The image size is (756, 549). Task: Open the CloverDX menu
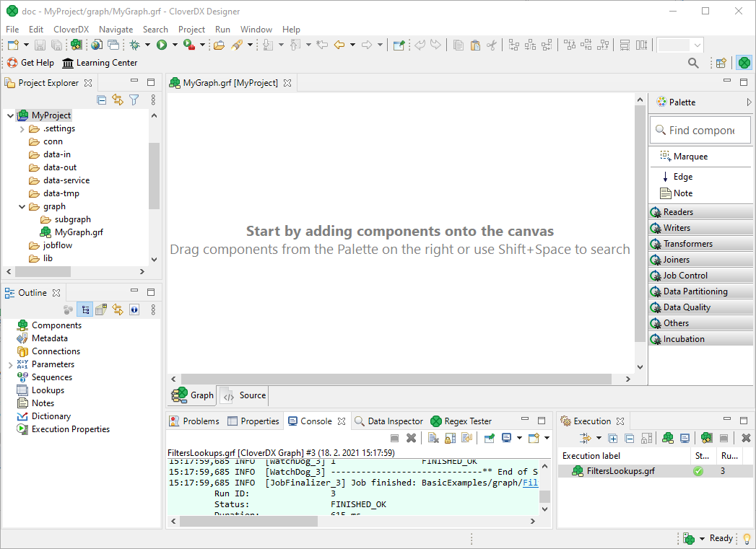coord(71,30)
